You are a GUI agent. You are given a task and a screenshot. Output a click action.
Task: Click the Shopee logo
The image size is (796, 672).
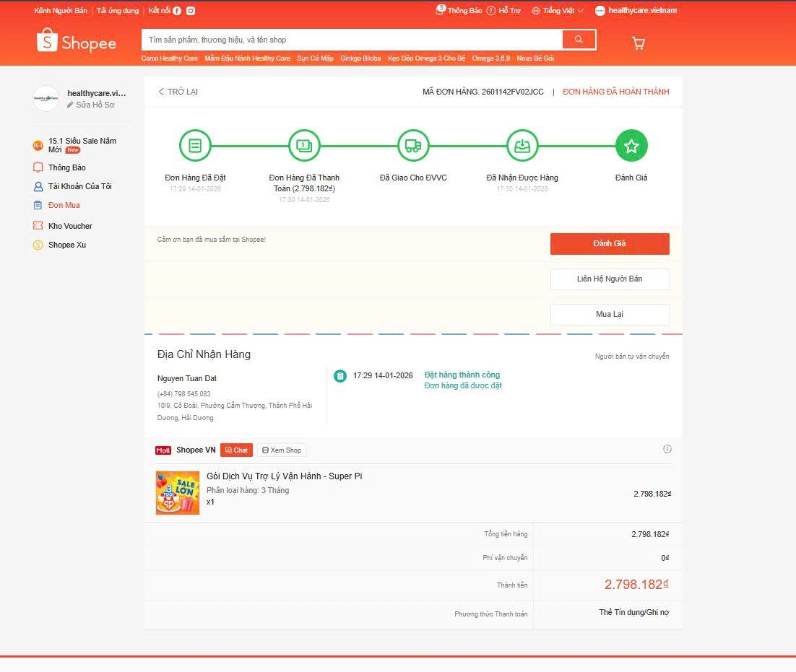(77, 41)
